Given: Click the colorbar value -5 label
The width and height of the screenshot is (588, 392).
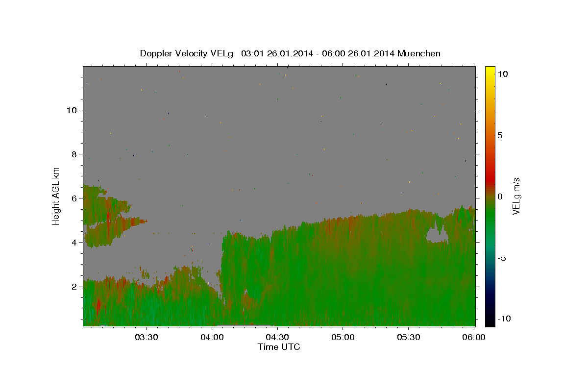Looking at the screenshot, I should click(502, 258).
